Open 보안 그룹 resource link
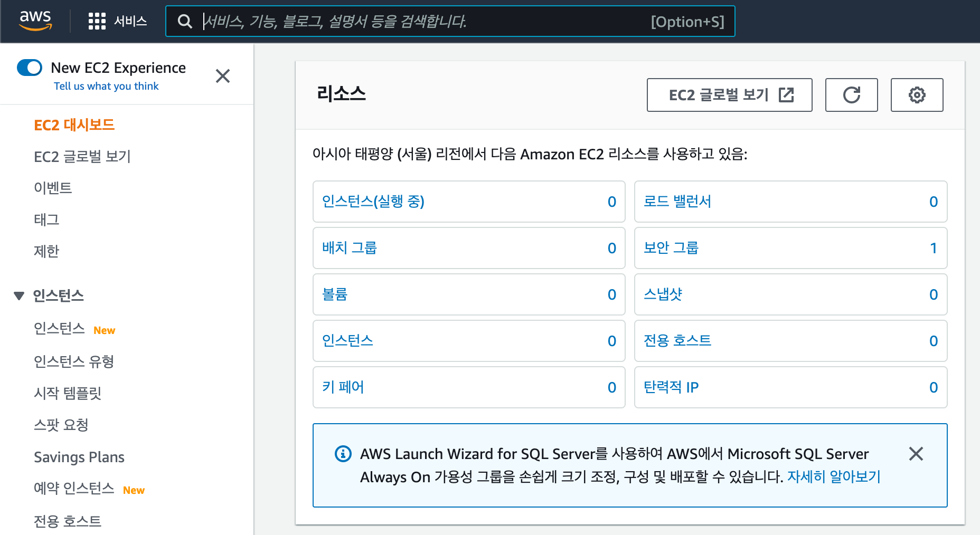Viewport: 980px width, 535px height. coord(671,248)
